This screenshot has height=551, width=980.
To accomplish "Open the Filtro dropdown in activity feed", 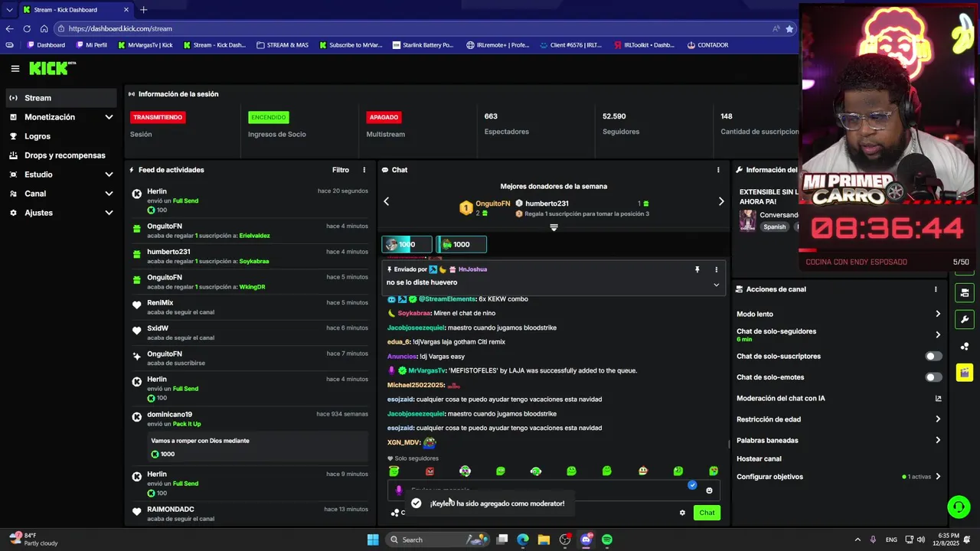I will point(341,170).
